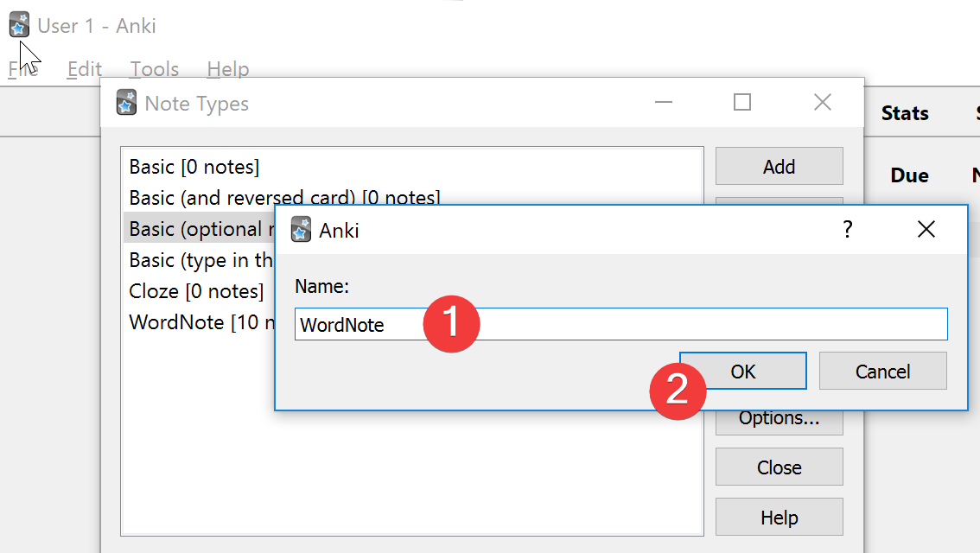Click inside the Name input field
Screen dimensions: 980x553
(x=621, y=324)
